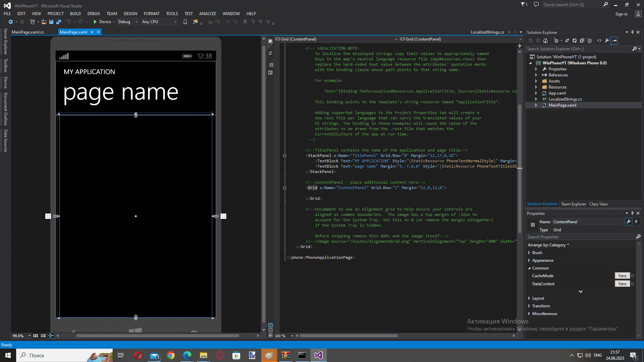Expand the Assets folder node
Screen dimensions: 644x362
536,81
